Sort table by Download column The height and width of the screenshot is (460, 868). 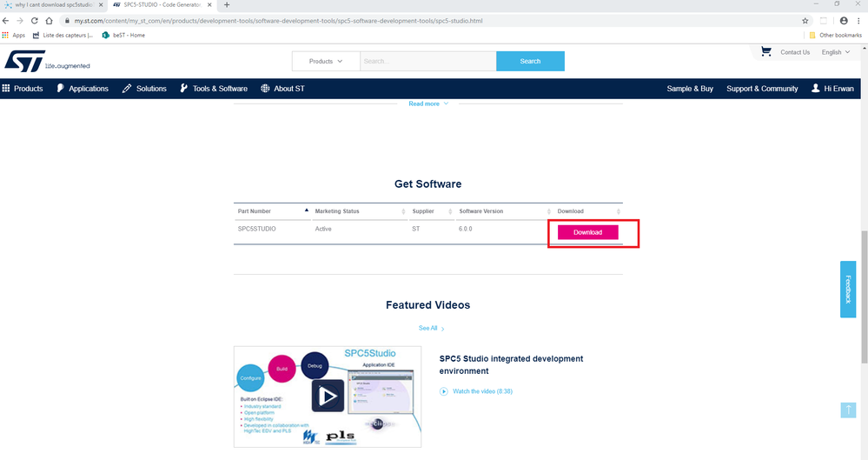[x=588, y=211]
